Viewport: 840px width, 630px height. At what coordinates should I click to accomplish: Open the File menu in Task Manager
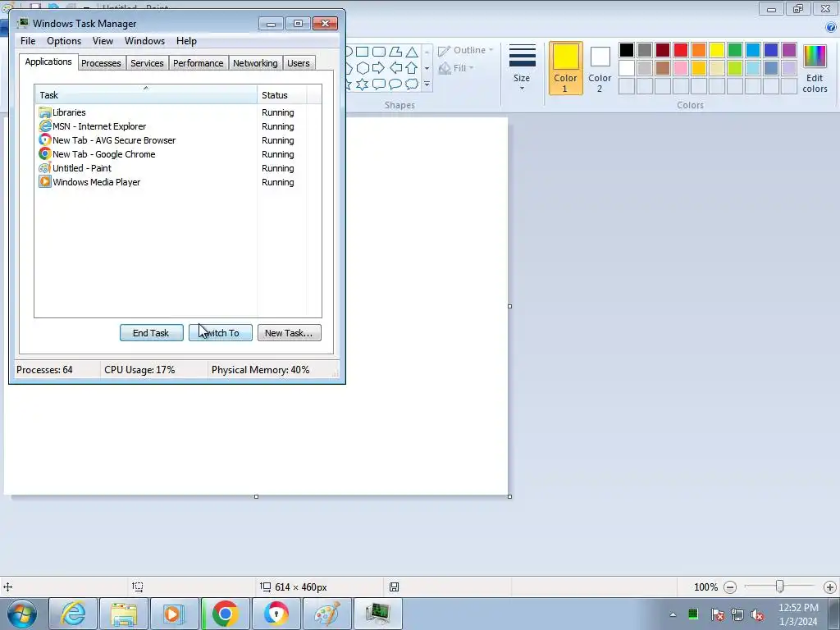[28, 41]
